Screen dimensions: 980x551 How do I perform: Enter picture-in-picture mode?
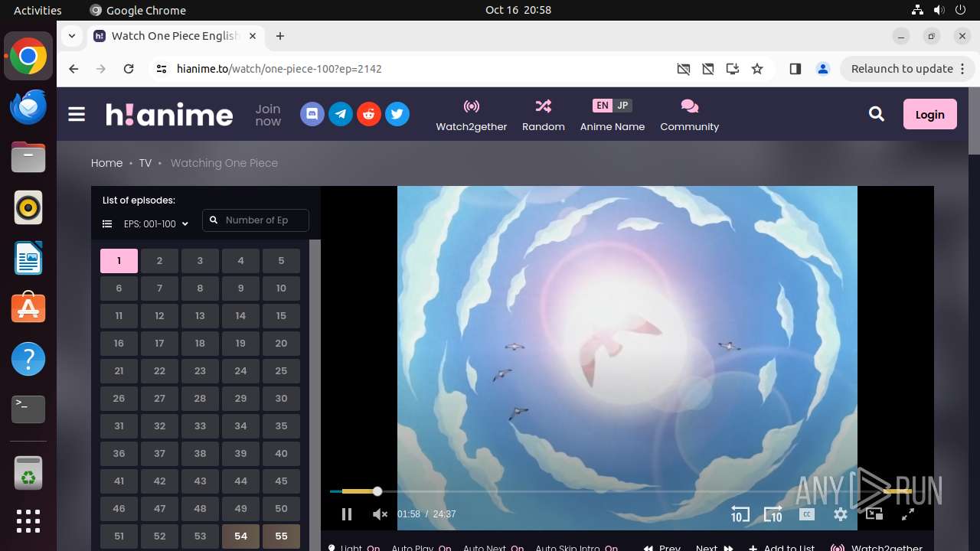click(x=874, y=514)
